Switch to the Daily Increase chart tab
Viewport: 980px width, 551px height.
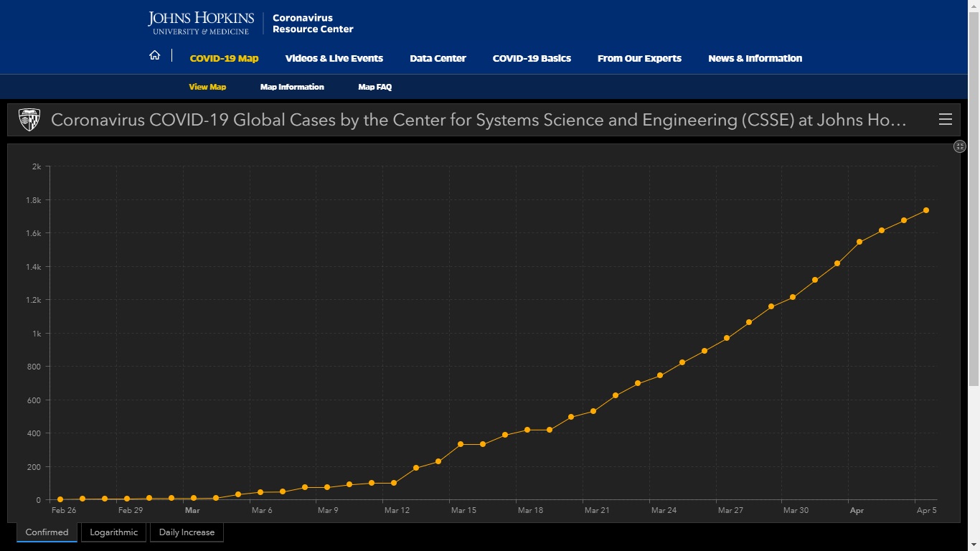(187, 532)
